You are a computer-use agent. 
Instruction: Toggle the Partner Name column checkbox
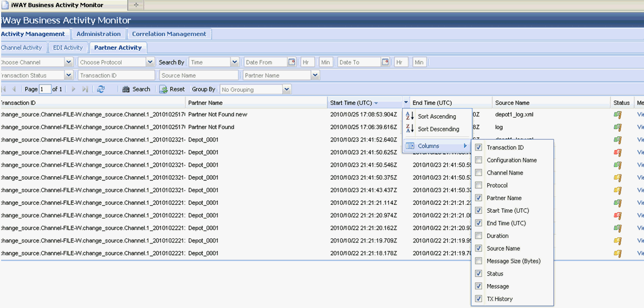coord(479,198)
